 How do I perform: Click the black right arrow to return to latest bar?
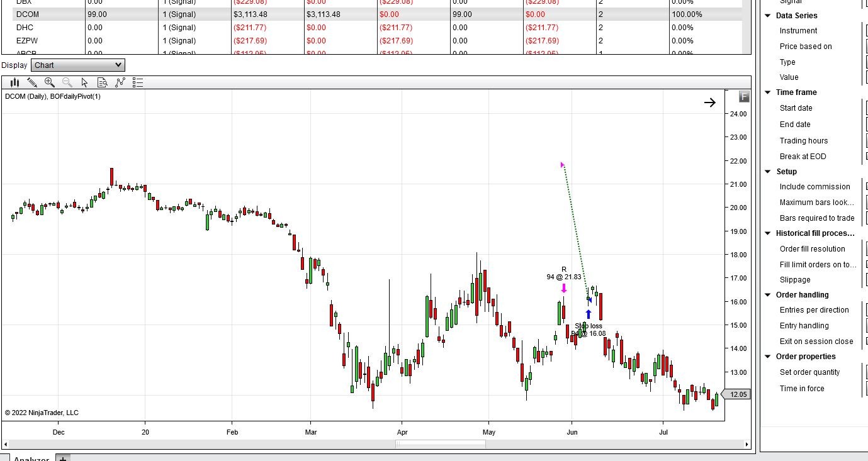(710, 103)
